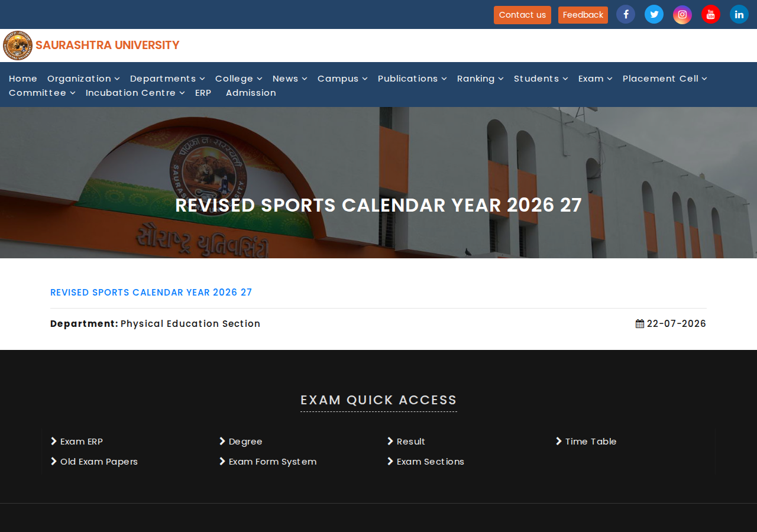Open the Instagram social icon
Viewport: 757px width, 532px height.
pyautogui.click(x=682, y=14)
